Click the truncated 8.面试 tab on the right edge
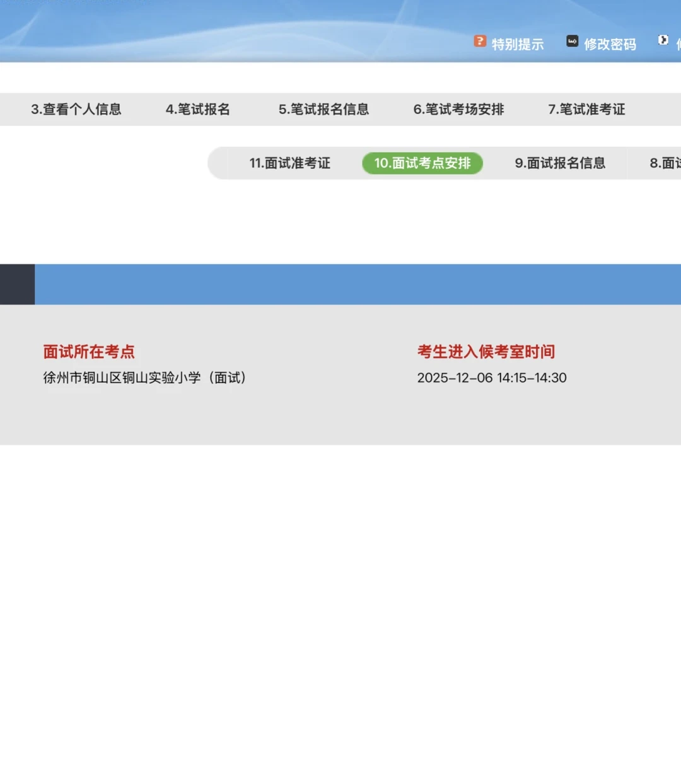 click(665, 163)
